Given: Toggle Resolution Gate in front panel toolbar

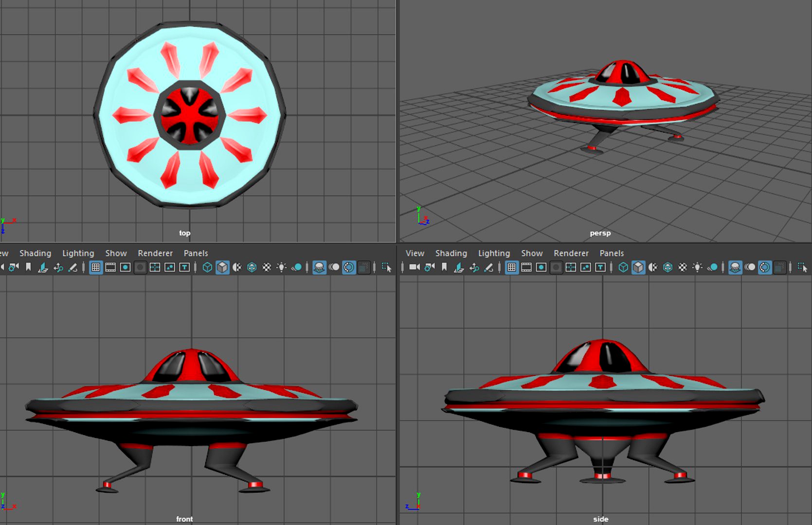Looking at the screenshot, I should [125, 267].
